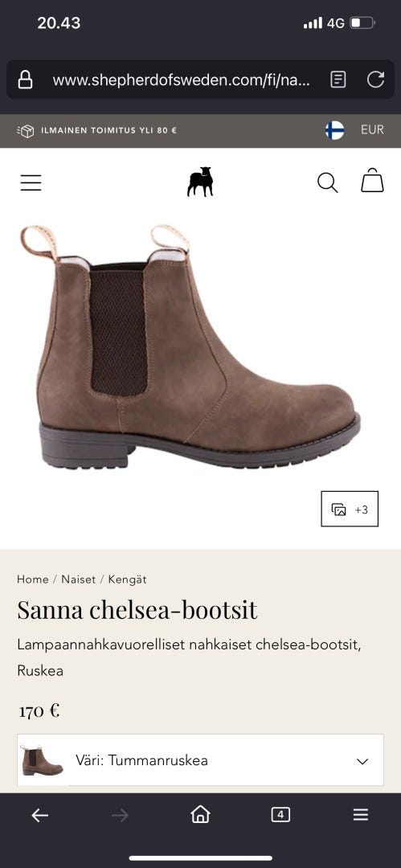Select the dark brown boot color thumbnail
This screenshot has width=401, height=868.
point(42,760)
